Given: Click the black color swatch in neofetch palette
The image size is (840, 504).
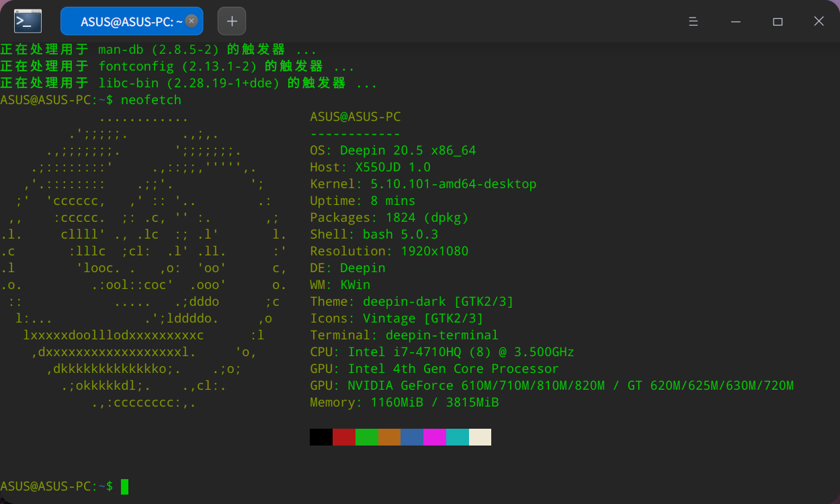Looking at the screenshot, I should [x=321, y=437].
